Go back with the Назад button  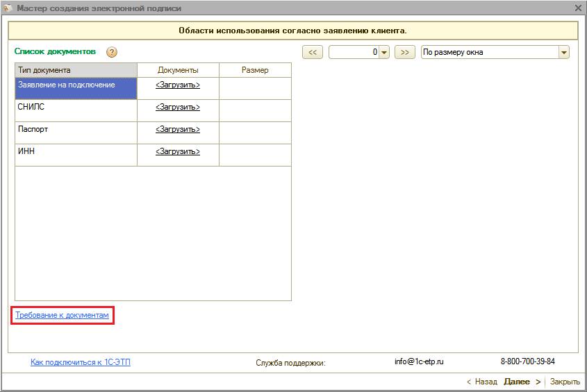coord(482,382)
